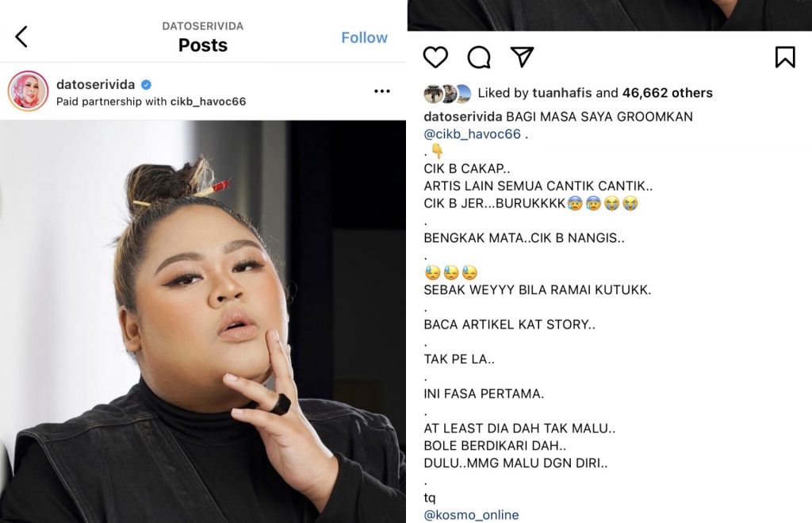Show the list of 46,662 others who liked
The height and width of the screenshot is (523, 812).
(x=668, y=93)
